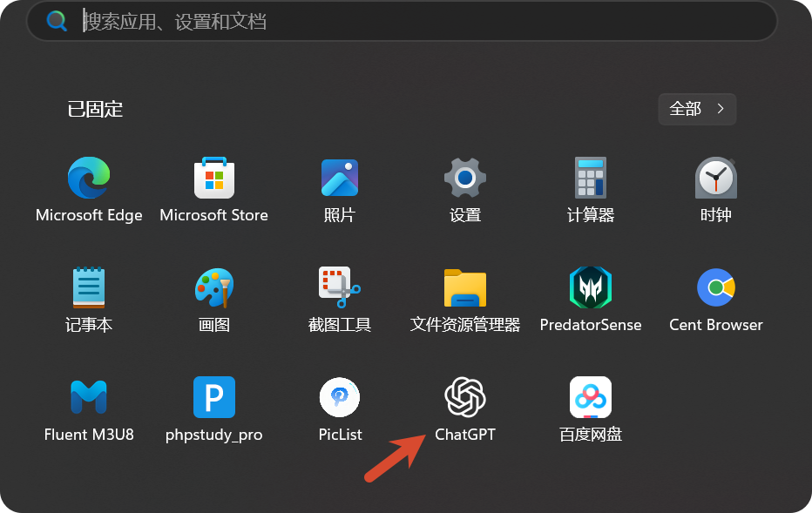Open 截图工具 Snipping Tool

pyautogui.click(x=340, y=300)
